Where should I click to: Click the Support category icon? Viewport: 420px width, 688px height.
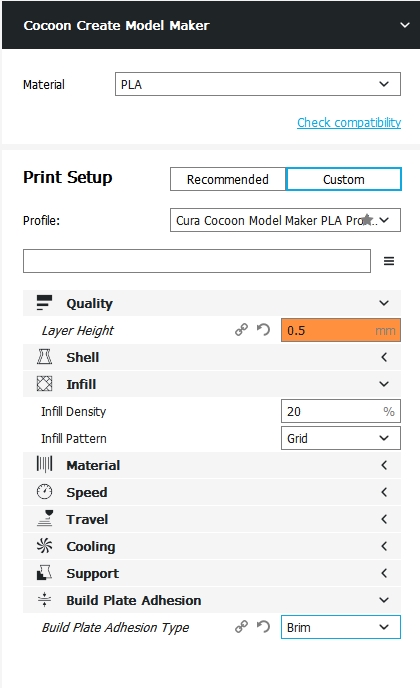tap(44, 573)
